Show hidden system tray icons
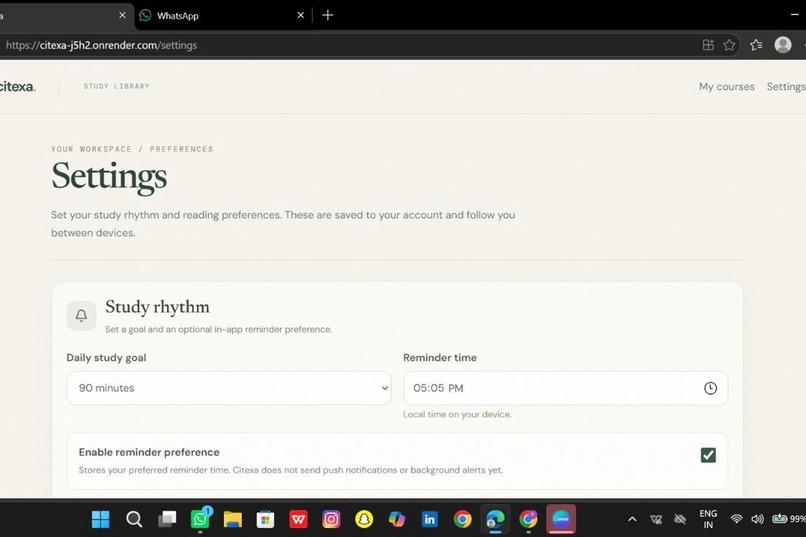This screenshot has width=806, height=537. point(632,519)
